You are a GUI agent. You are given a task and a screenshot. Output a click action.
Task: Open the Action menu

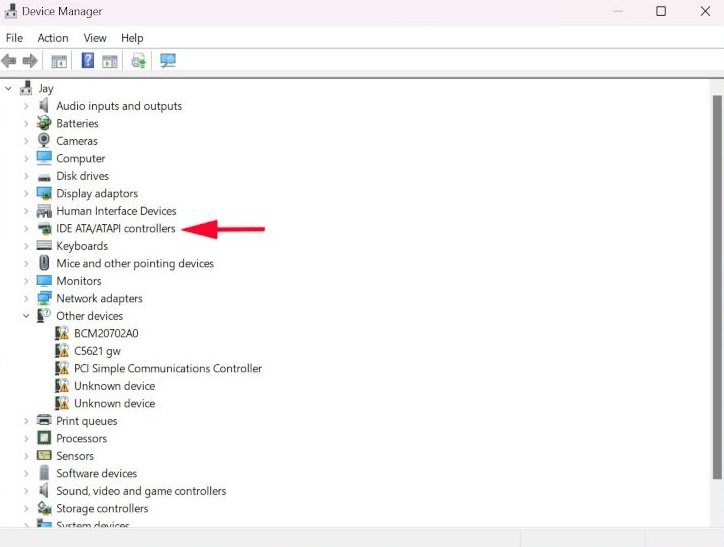[x=53, y=38]
